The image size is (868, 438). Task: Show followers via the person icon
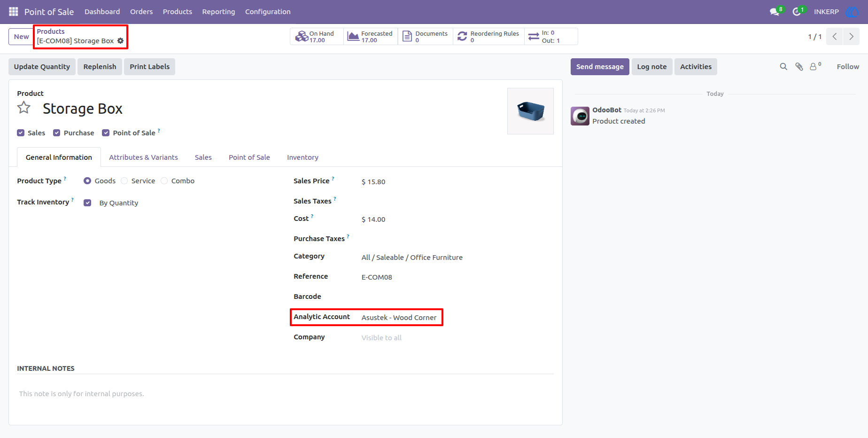pos(814,67)
